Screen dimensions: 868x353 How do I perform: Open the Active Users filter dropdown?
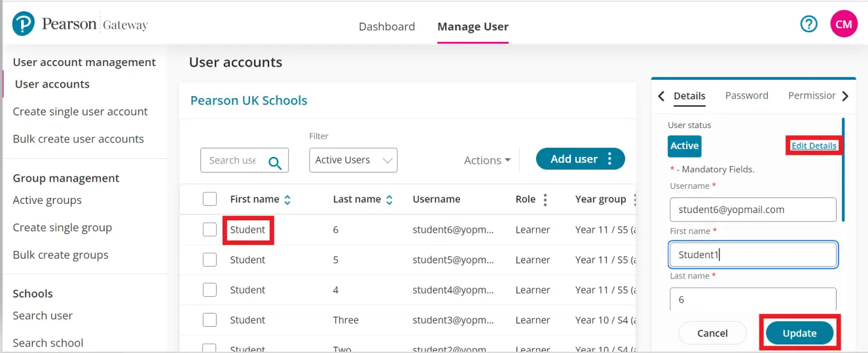[353, 160]
